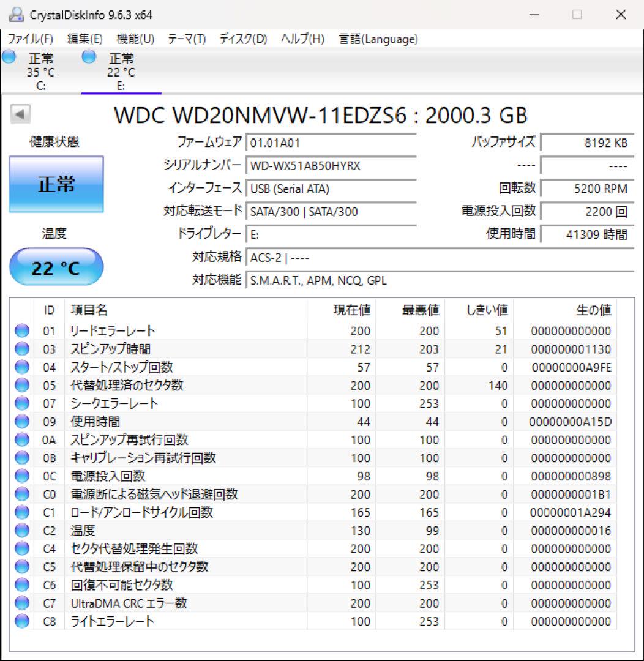Click the CrystalDiskInfo app icon in title bar

15,15
